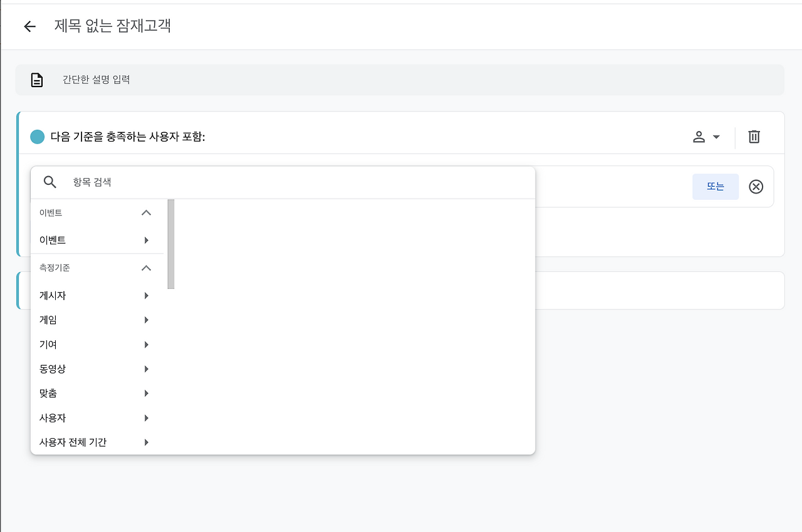
Task: Click inside the 항목 검색 search field
Action: pos(188,182)
